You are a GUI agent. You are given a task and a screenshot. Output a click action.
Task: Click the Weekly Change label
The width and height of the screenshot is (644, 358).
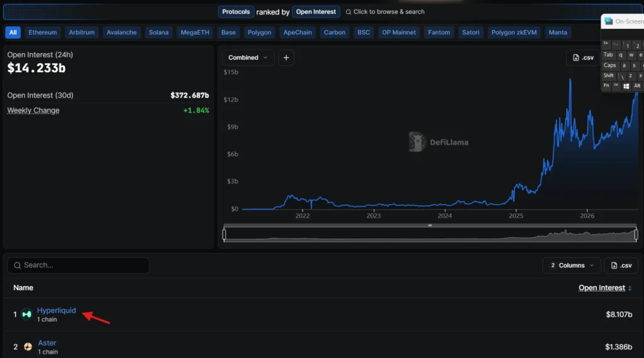[33, 111]
